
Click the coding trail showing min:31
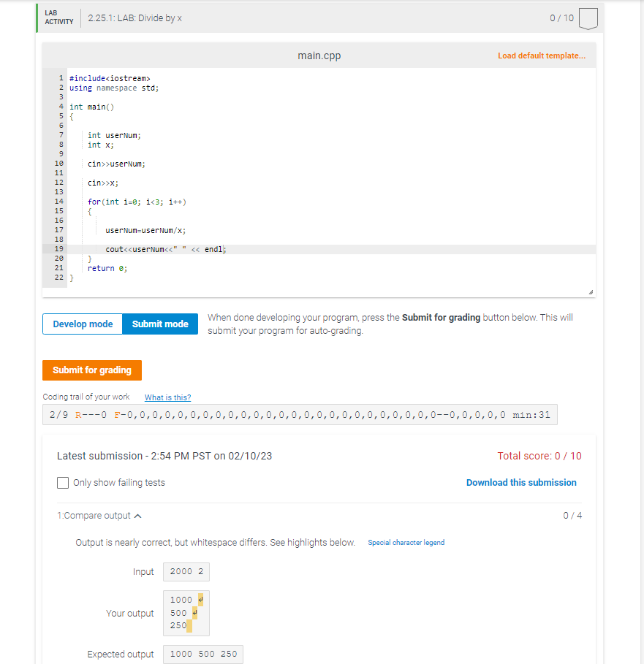(300, 414)
